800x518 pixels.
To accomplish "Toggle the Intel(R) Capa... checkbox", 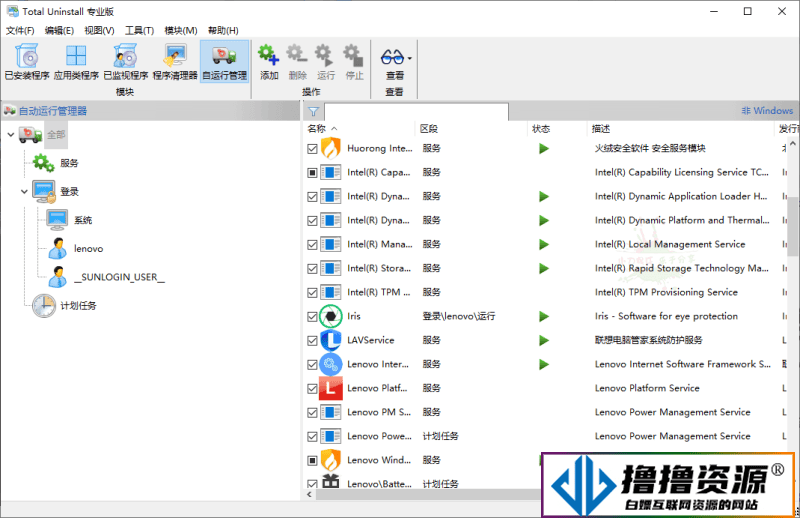I will click(312, 173).
